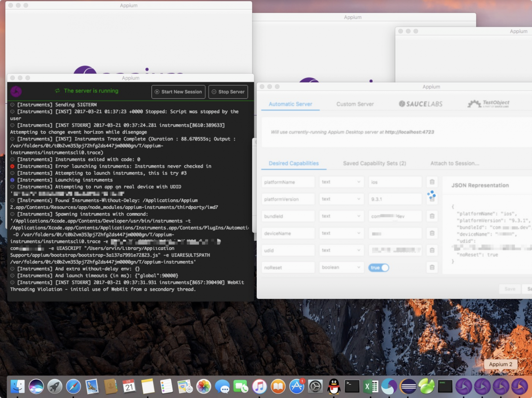Click the JSON Representation heading
The height and width of the screenshot is (398, 532).
tap(480, 185)
